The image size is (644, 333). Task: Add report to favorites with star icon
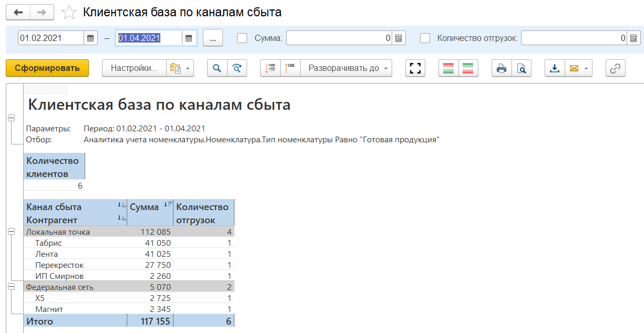69,12
